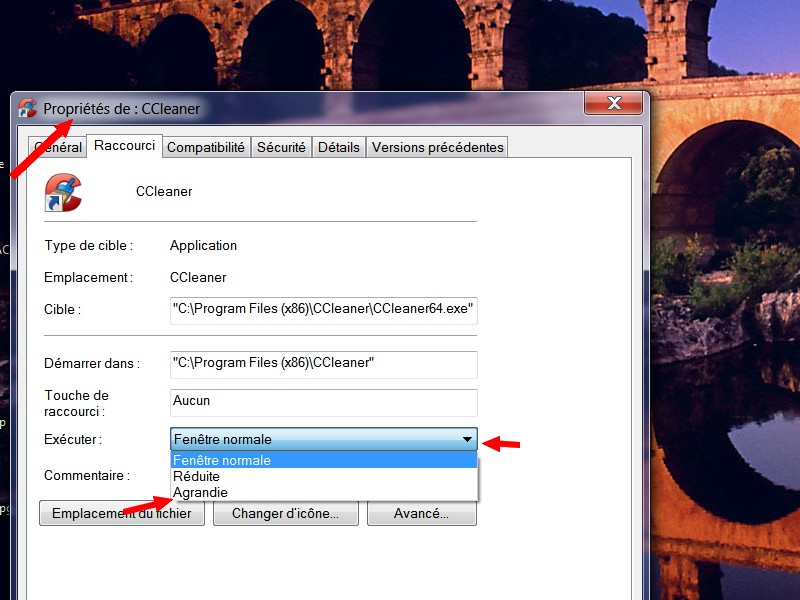Click the CCleaner name text field
800x600 pixels.
tap(300, 191)
